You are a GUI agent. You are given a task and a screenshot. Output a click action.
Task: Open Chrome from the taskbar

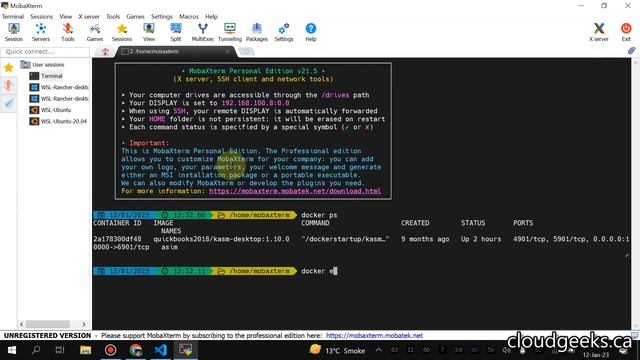pos(136,350)
